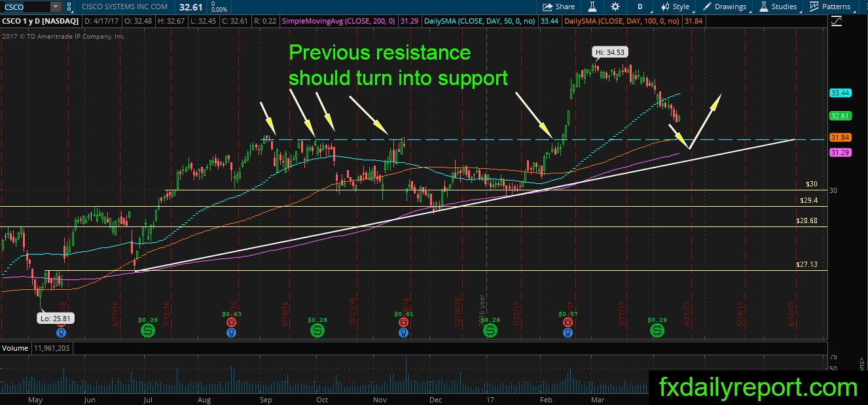
Task: Click the Aug label on time axis
Action: [204, 399]
